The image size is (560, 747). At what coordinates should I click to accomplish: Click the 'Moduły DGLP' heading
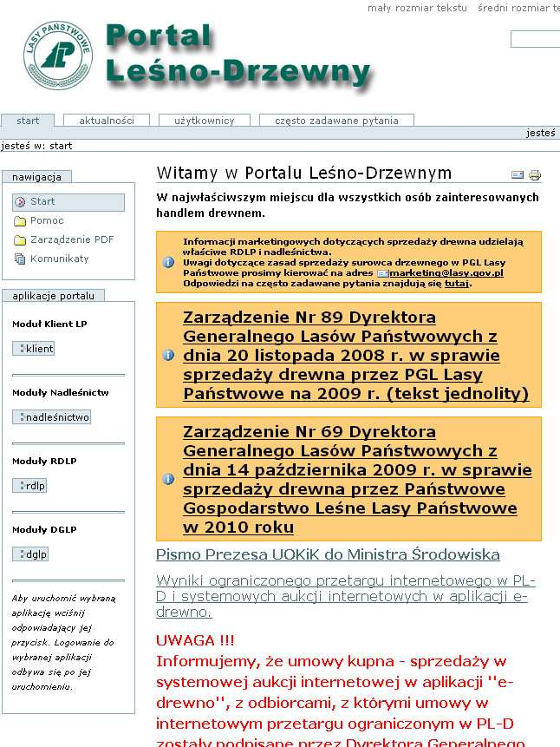(44, 530)
